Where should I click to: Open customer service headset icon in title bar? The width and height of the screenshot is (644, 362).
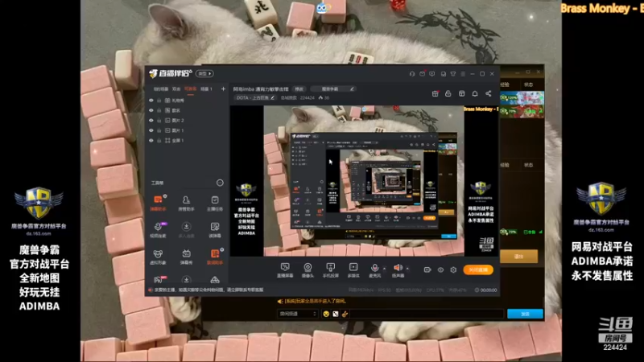coord(412,74)
